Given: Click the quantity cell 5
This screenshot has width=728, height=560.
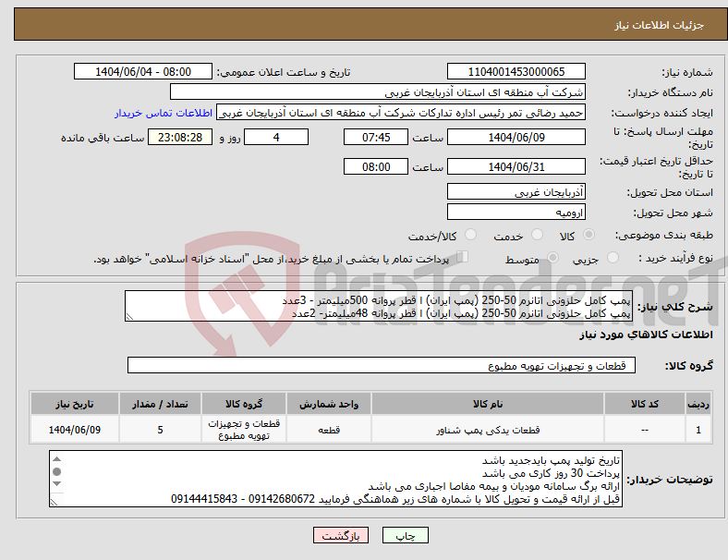Looking at the screenshot, I should click(x=160, y=430).
